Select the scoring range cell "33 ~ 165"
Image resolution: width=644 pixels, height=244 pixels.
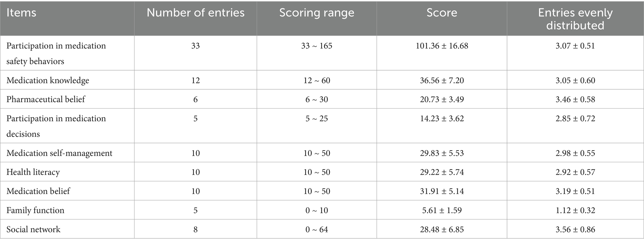pyautogui.click(x=317, y=46)
